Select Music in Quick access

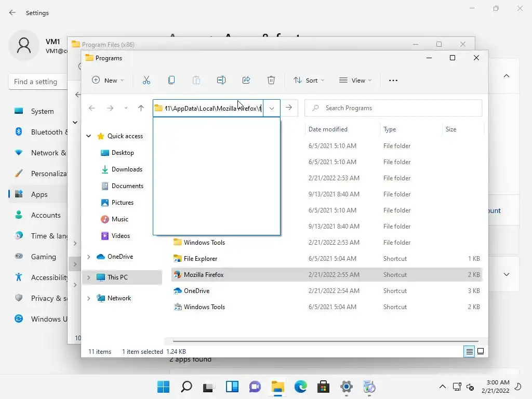click(115, 219)
